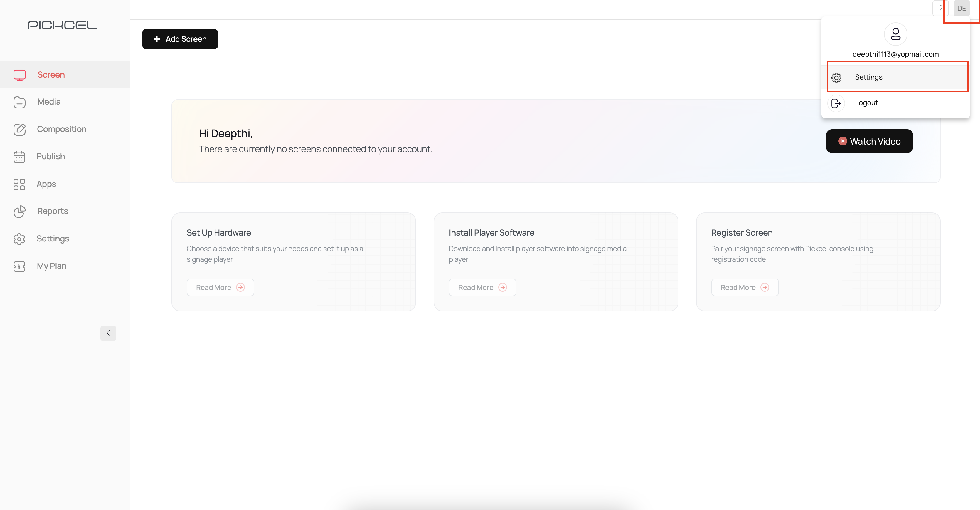Click the email deepthi1113@yopmail.com
The width and height of the screenshot is (980, 510).
point(895,54)
